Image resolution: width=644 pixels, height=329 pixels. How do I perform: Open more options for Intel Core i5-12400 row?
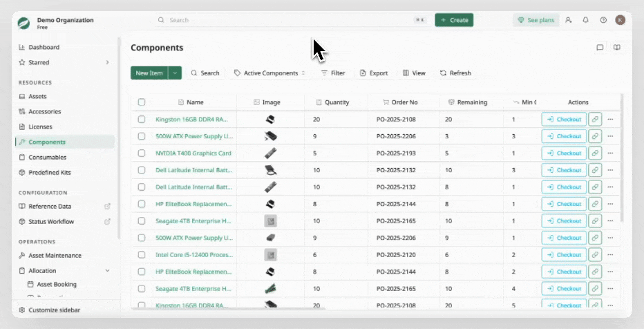pos(610,254)
